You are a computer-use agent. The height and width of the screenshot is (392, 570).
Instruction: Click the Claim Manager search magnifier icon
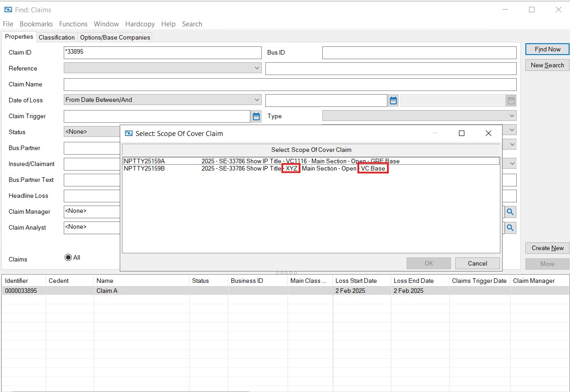[510, 212]
